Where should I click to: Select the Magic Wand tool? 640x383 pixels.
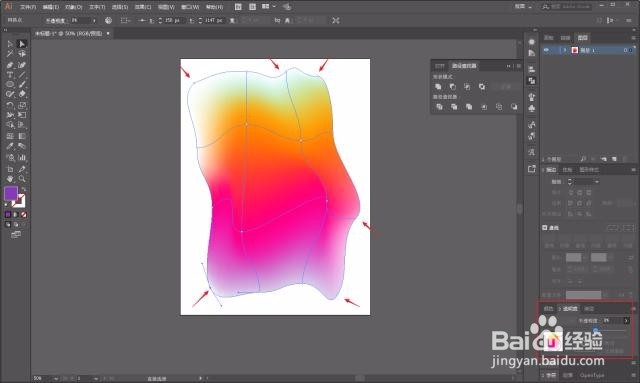pyautogui.click(x=10, y=54)
